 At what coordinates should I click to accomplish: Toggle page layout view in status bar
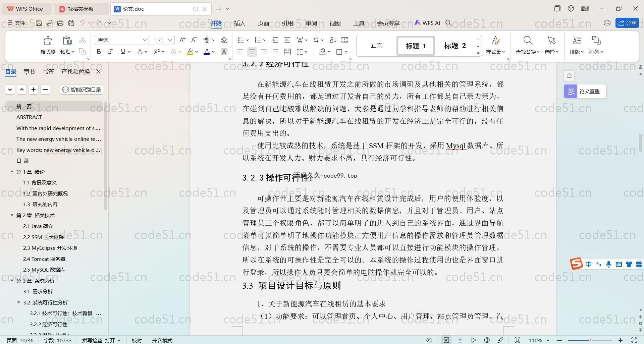pyautogui.click(x=446, y=340)
